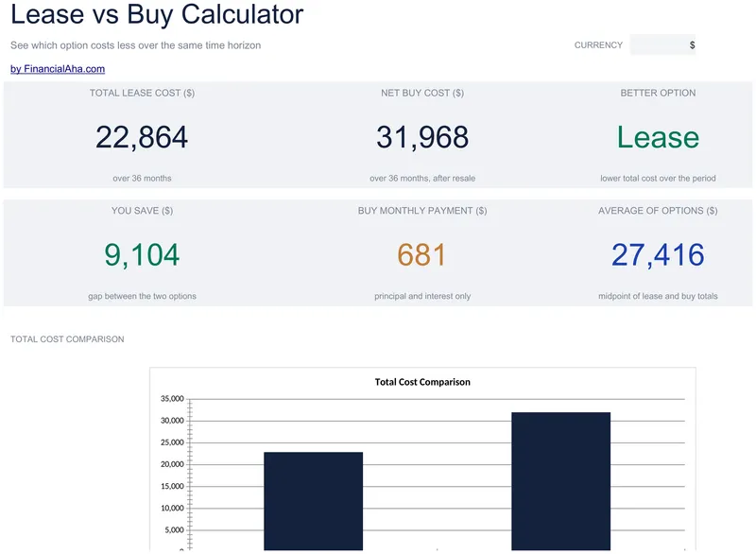The width and height of the screenshot is (756, 554).
Task: Click the AVERAGE OF OPTIONS ($) heading
Action: pos(658,211)
